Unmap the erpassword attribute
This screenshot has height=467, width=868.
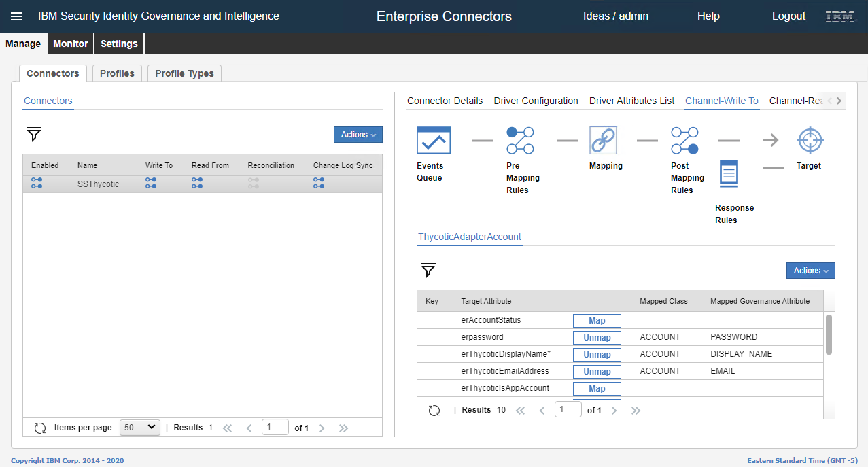point(597,338)
